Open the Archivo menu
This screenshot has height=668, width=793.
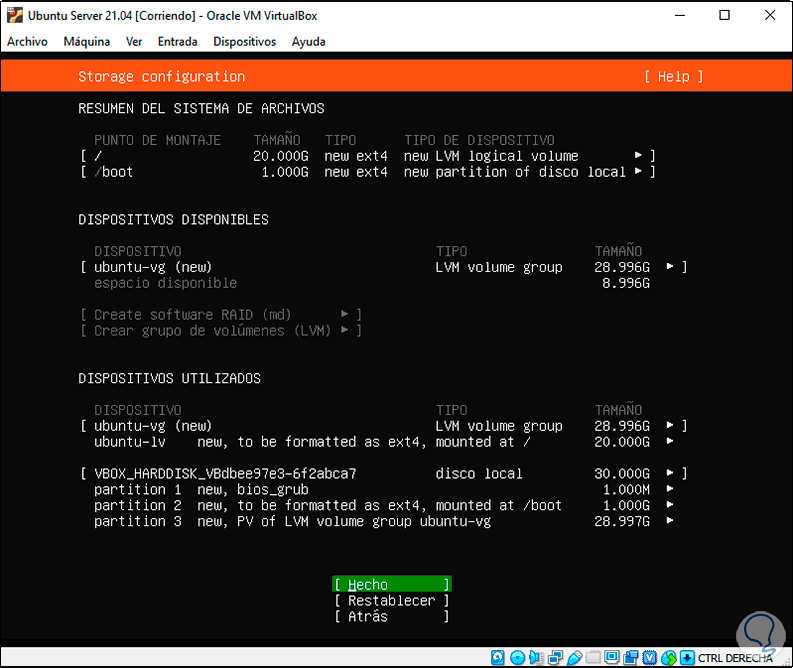27,41
